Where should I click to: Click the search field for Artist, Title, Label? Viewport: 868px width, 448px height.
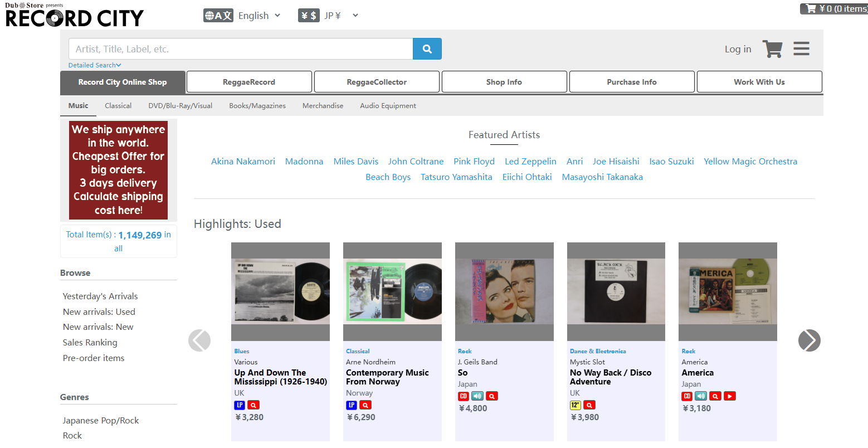(x=241, y=49)
